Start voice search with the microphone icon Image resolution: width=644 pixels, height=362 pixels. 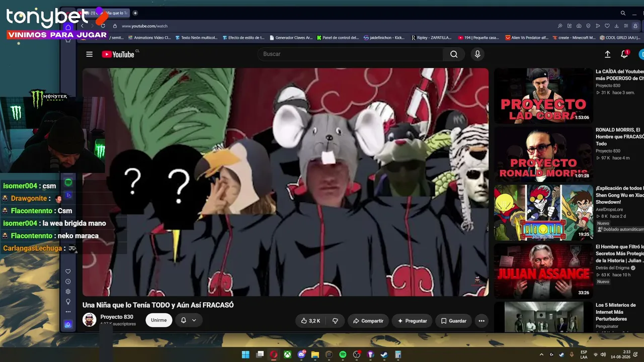tap(477, 54)
